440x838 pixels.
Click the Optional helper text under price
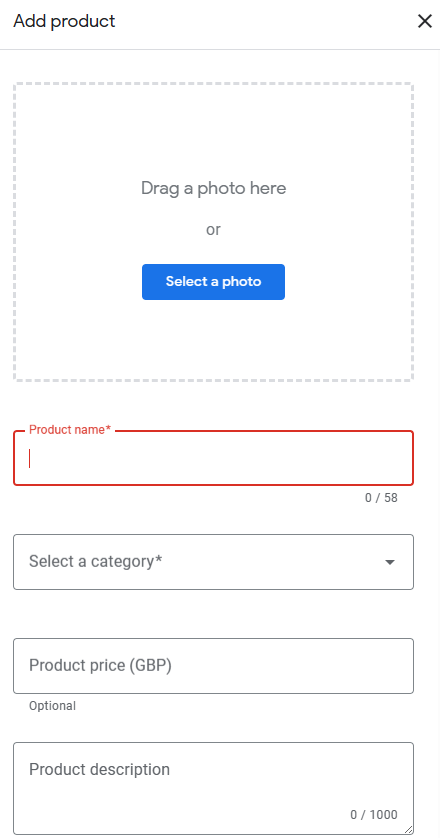pyautogui.click(x=52, y=706)
